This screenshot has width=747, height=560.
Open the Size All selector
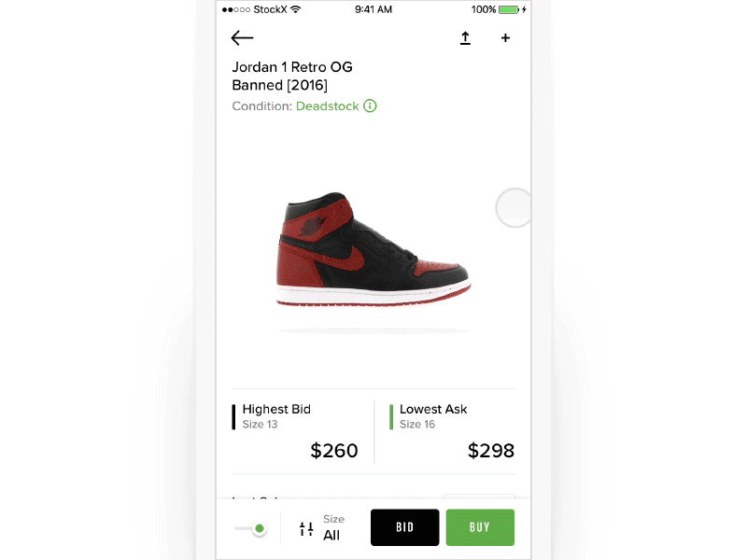tap(333, 527)
